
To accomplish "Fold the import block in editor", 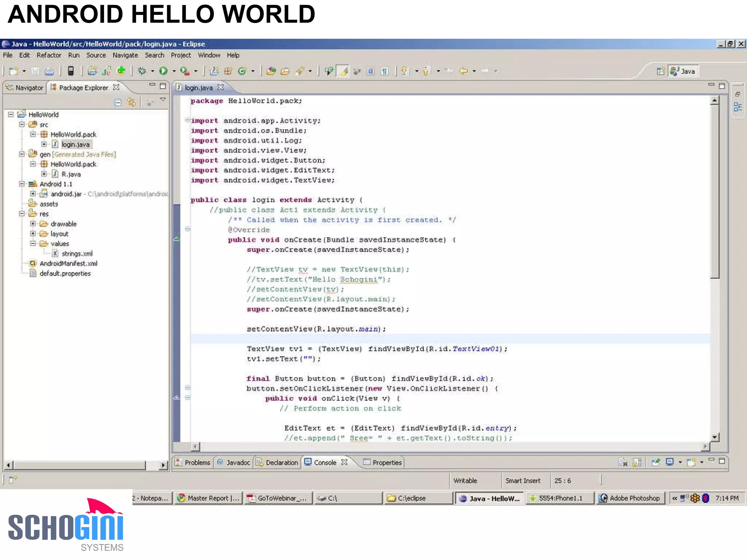I will [x=187, y=120].
